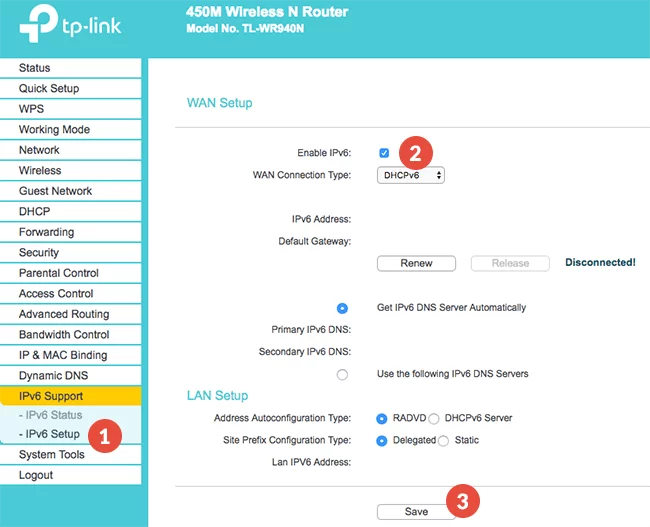The height and width of the screenshot is (527, 650).
Task: Click the WAN Connection Type label
Action: pos(302,175)
